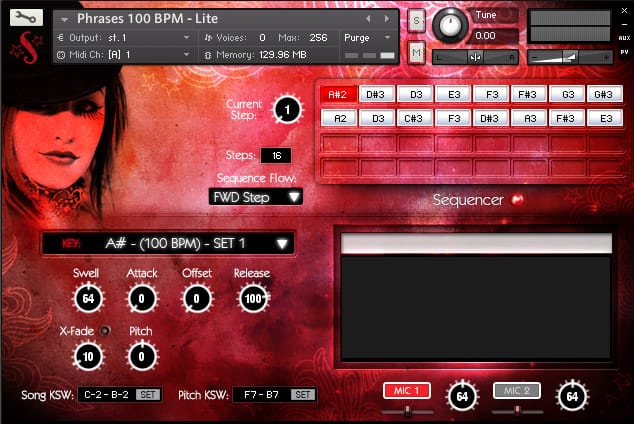Click the Steps 16 field

(x=276, y=156)
